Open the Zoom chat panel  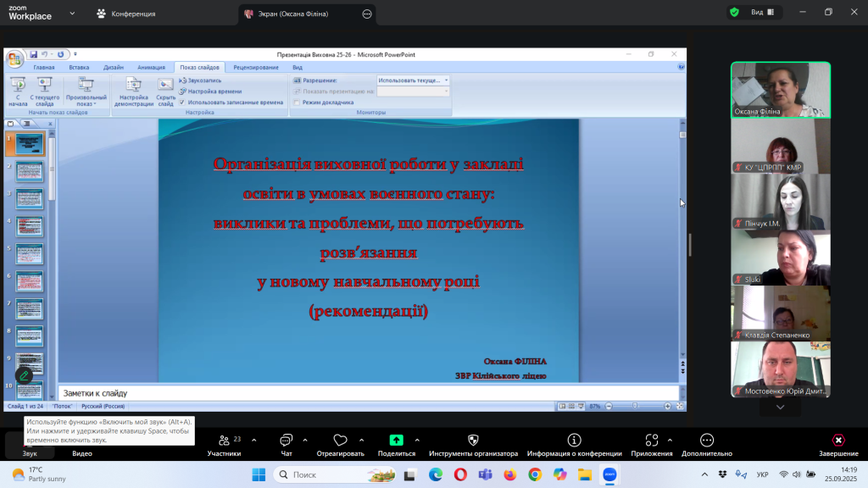(286, 444)
